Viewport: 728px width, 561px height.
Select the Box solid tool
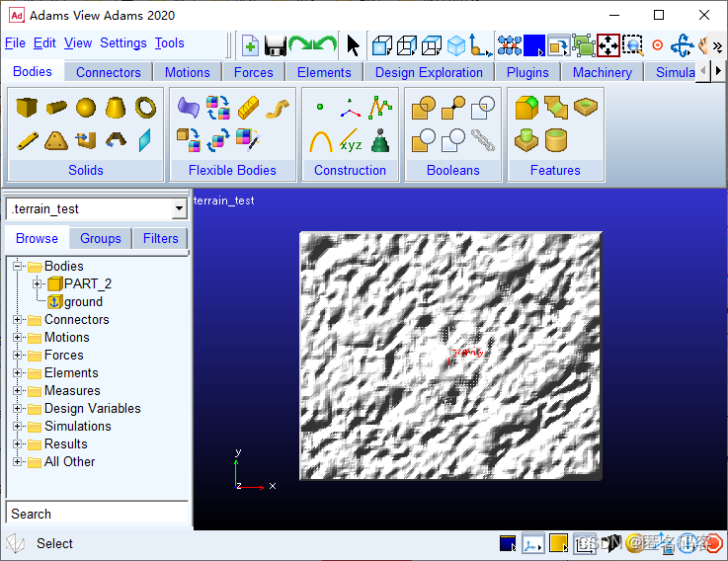[x=26, y=107]
